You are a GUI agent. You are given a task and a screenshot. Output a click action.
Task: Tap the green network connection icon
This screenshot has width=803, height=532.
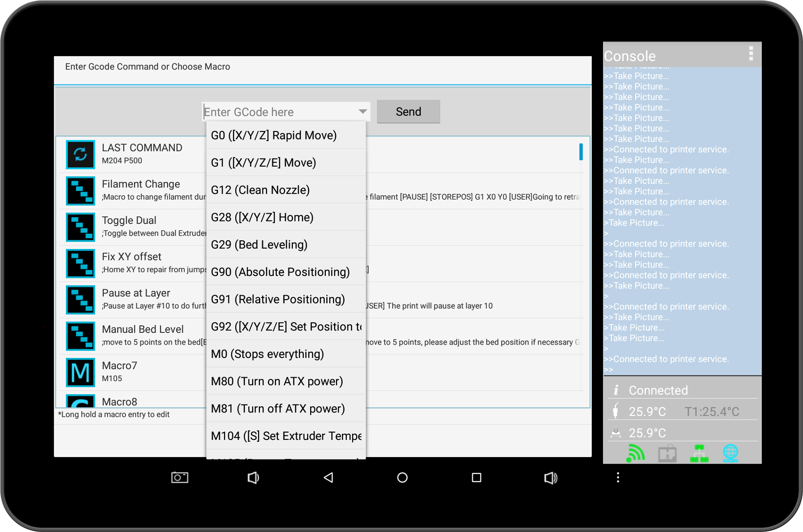click(699, 453)
